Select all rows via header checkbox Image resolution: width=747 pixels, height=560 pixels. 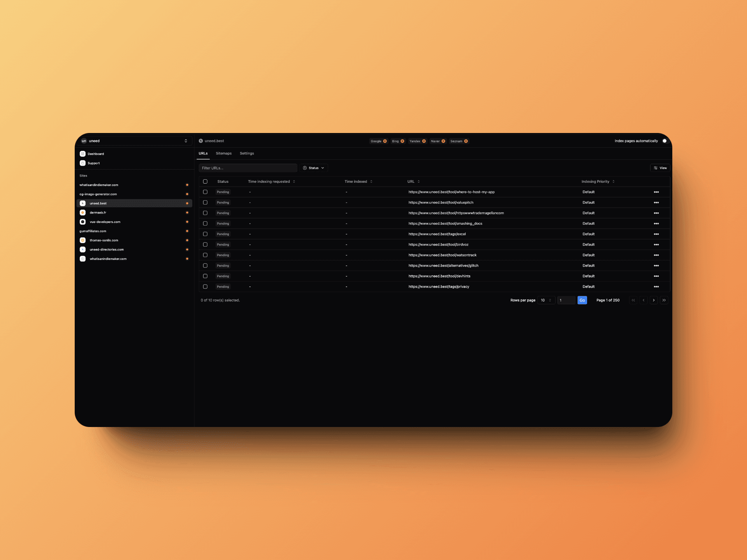point(205,181)
